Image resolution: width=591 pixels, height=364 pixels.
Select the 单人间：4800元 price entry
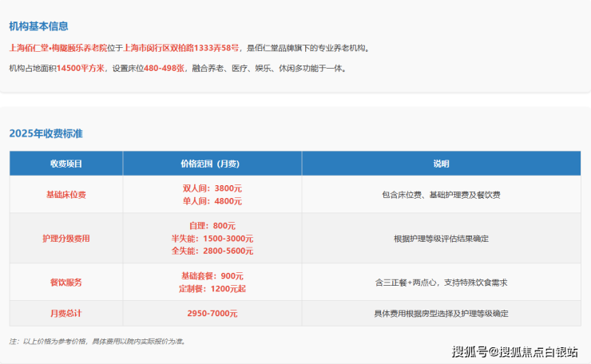(212, 201)
